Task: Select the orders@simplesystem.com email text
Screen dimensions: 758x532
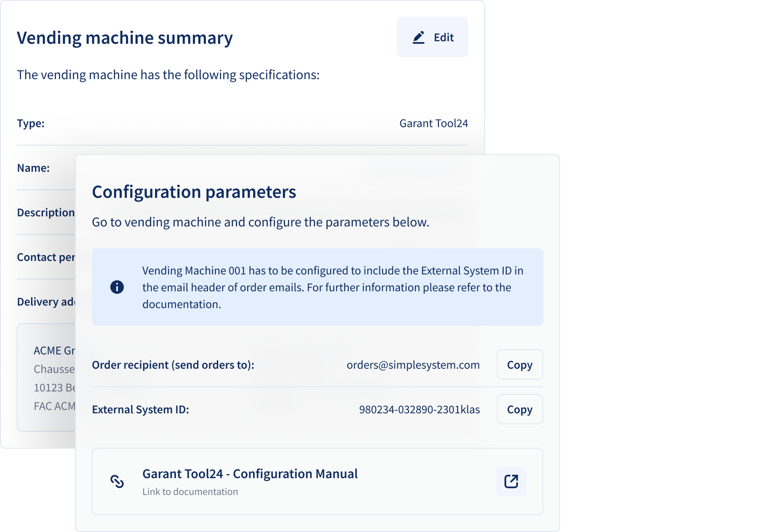Action: [x=413, y=364]
